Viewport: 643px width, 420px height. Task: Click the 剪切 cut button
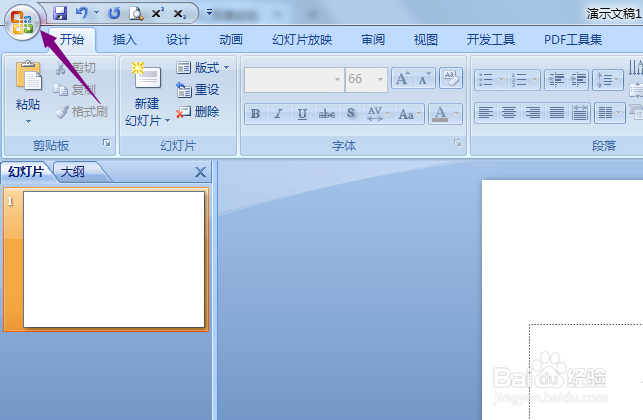click(76, 68)
